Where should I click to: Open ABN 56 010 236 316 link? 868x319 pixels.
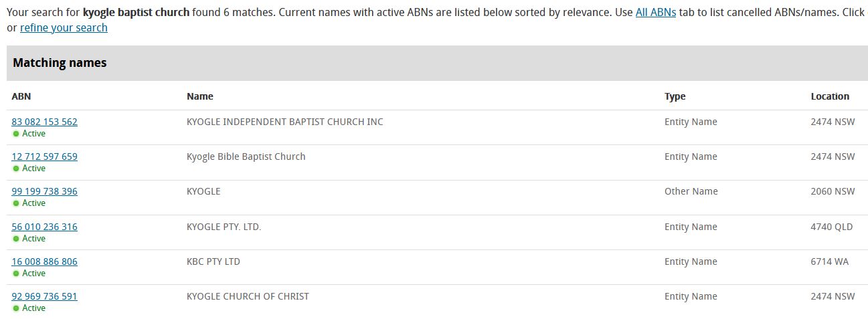click(x=44, y=227)
